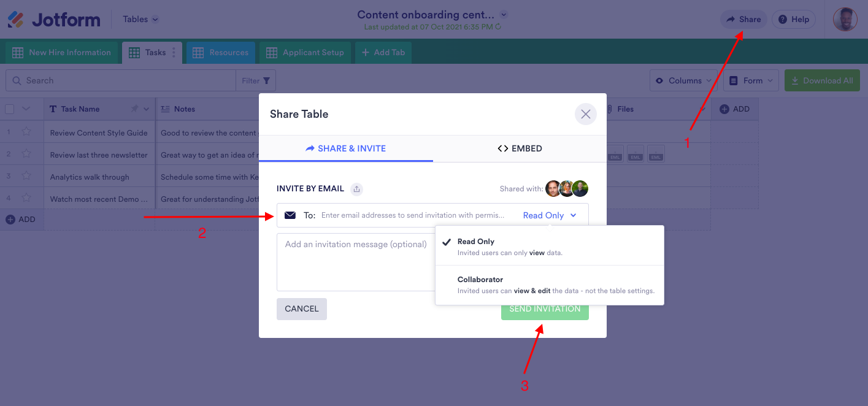Open the user profile avatar
Screen dimensions: 868x406
click(845, 19)
